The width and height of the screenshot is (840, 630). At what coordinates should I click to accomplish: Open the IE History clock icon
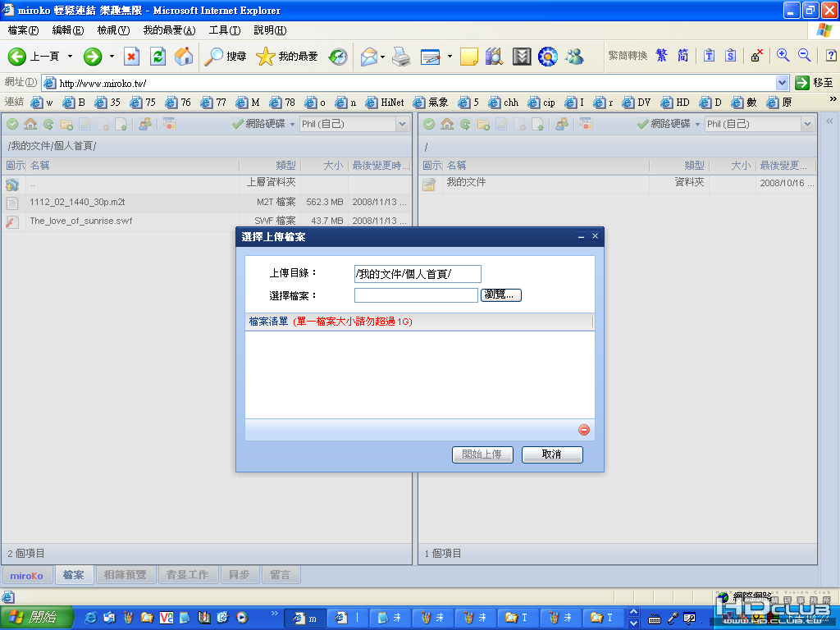coord(338,57)
